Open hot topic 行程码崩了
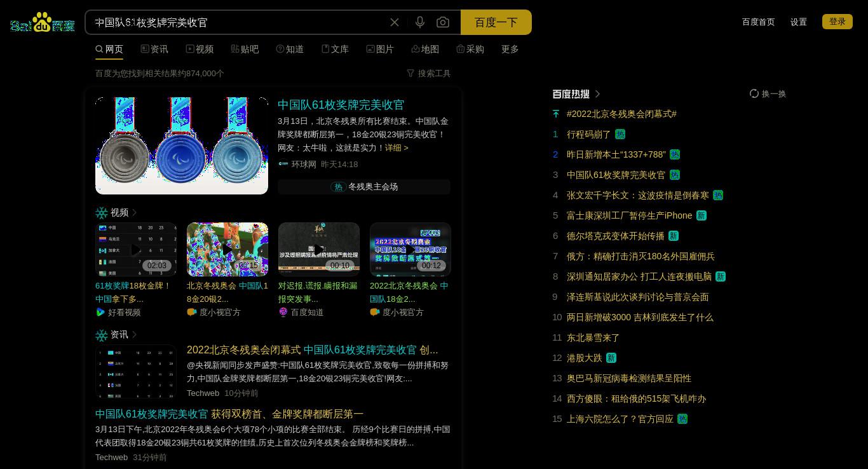Screen dimensions: 868x469 pyautogui.click(x=589, y=134)
